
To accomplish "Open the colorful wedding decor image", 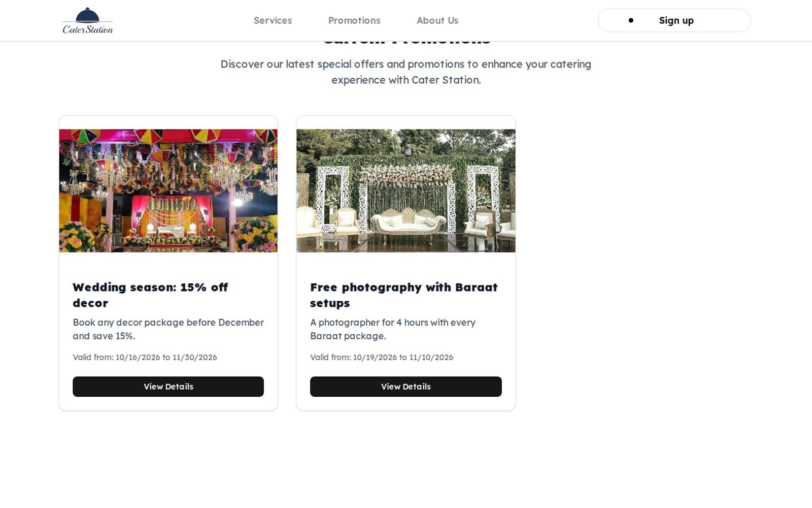I will (168, 190).
